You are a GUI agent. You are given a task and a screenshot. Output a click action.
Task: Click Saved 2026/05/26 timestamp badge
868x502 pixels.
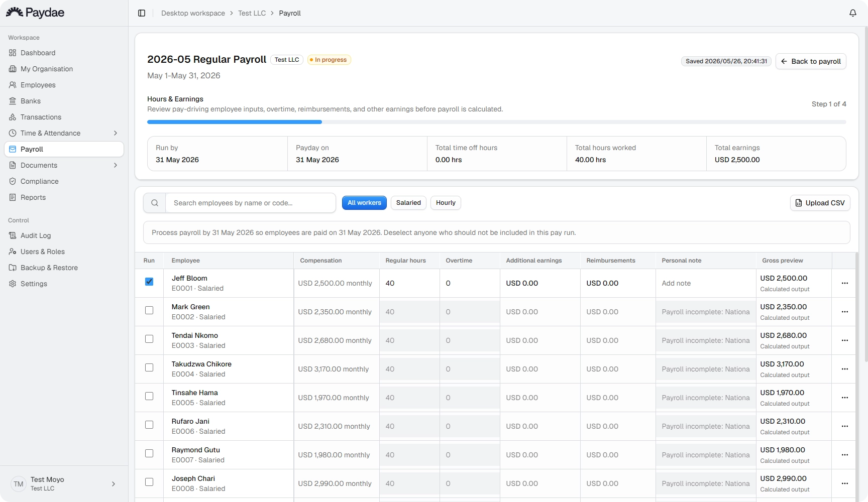(726, 61)
